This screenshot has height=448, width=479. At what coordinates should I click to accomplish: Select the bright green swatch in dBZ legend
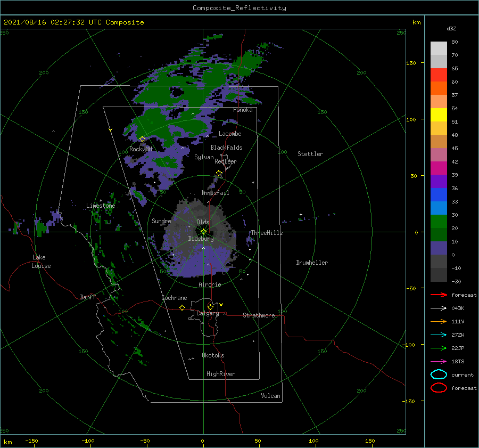(439, 222)
